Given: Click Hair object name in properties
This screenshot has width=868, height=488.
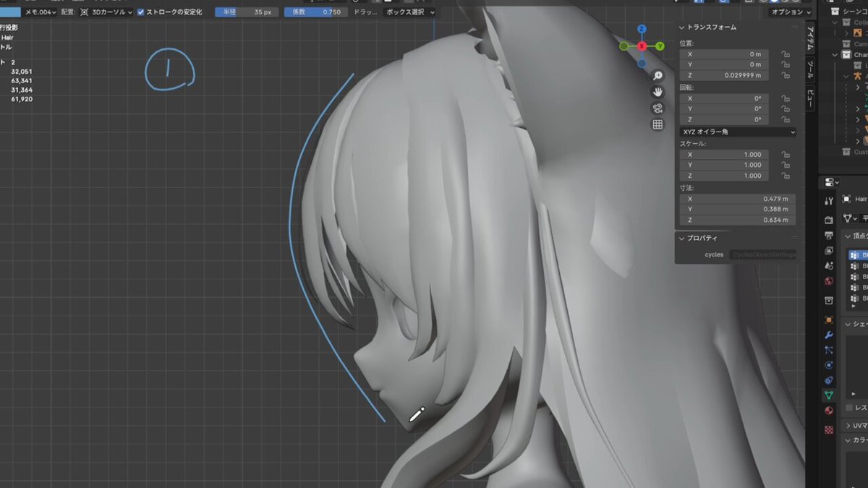Looking at the screenshot, I should (x=861, y=199).
